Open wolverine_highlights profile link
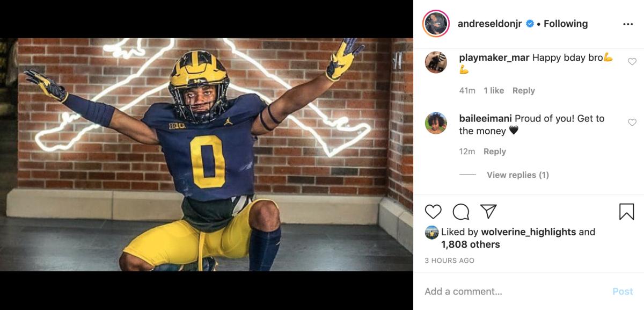This screenshot has width=644, height=310. [528, 232]
